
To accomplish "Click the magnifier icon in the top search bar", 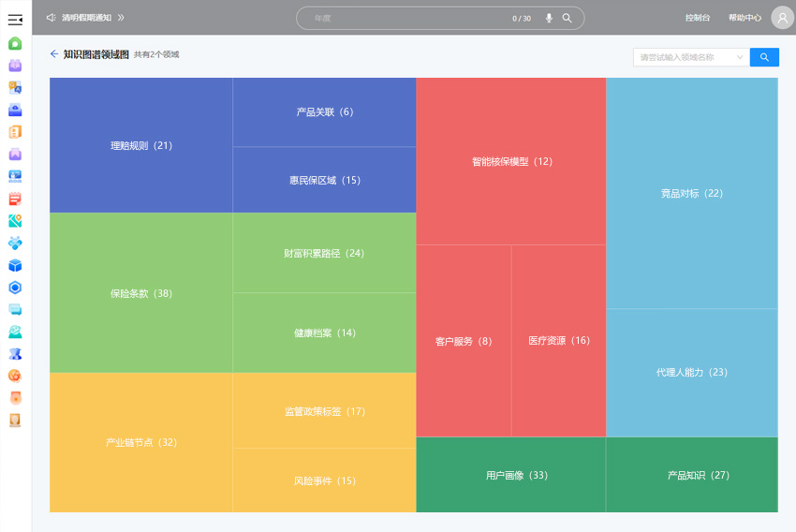I will [568, 18].
